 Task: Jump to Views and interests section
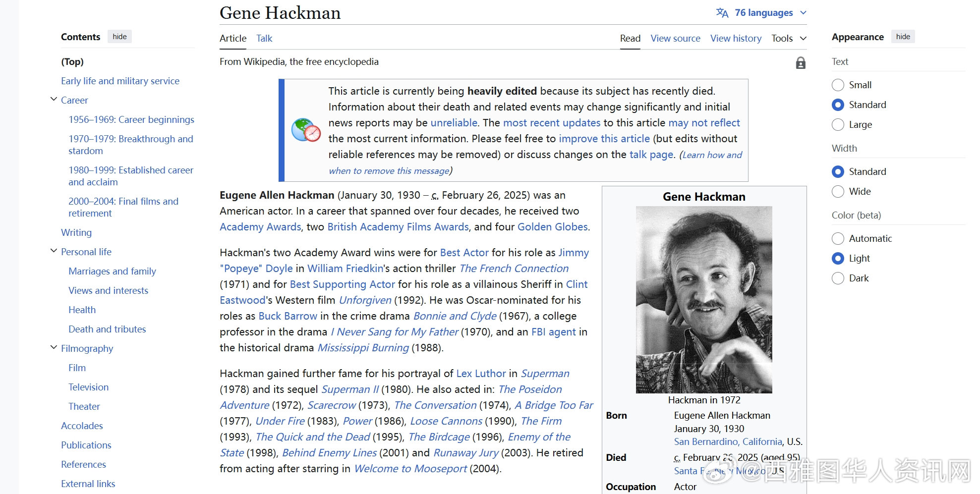pyautogui.click(x=108, y=290)
